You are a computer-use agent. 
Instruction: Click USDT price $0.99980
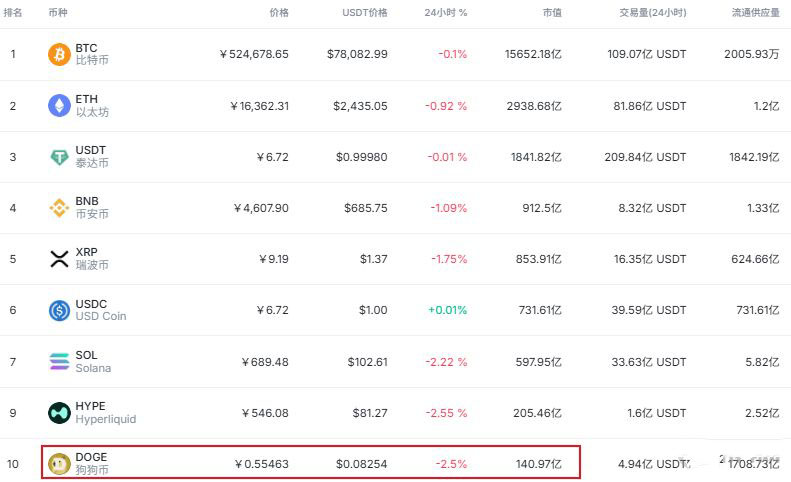click(362, 157)
